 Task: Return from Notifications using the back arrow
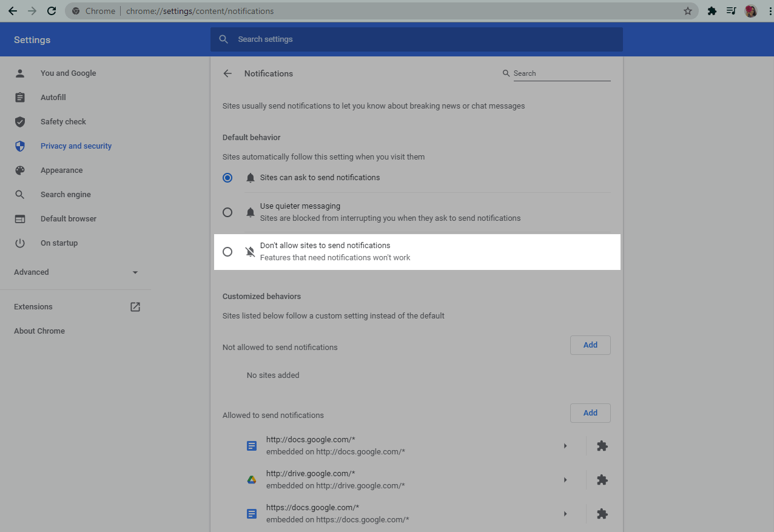227,73
